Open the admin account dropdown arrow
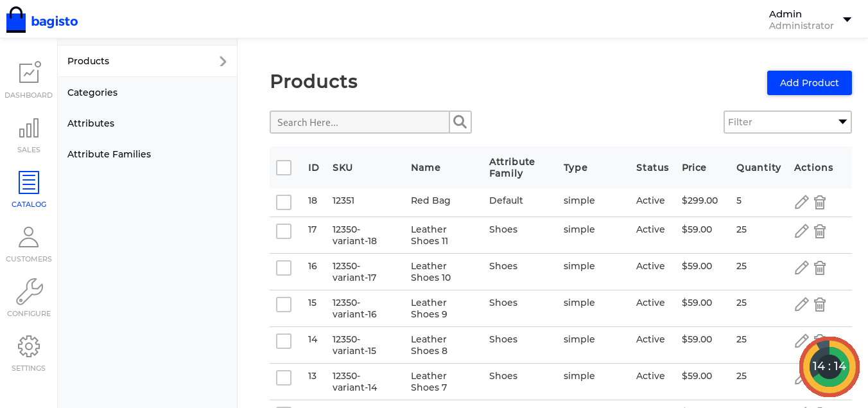 pyautogui.click(x=847, y=20)
